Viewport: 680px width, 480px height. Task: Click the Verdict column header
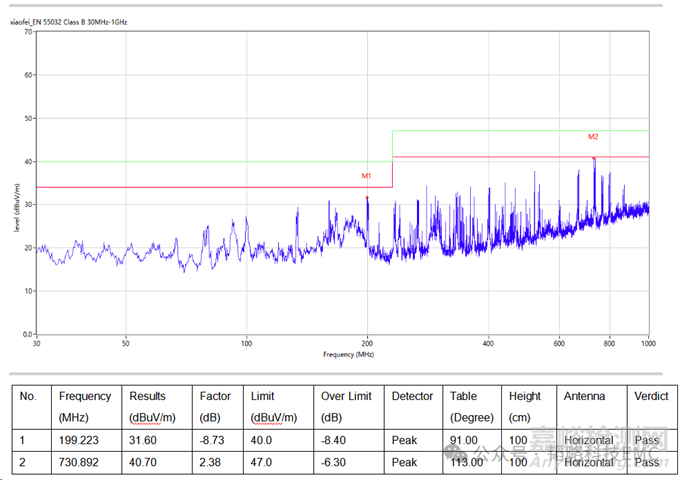pos(651,397)
